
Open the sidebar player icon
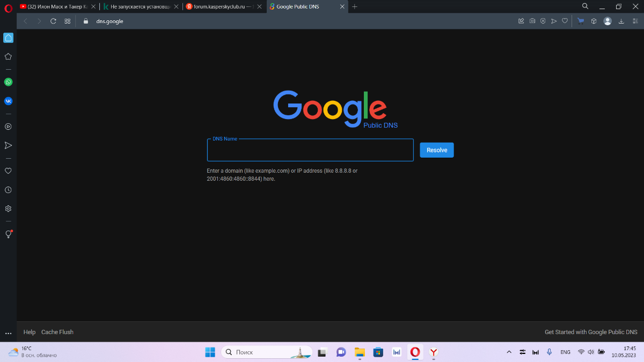(x=8, y=127)
